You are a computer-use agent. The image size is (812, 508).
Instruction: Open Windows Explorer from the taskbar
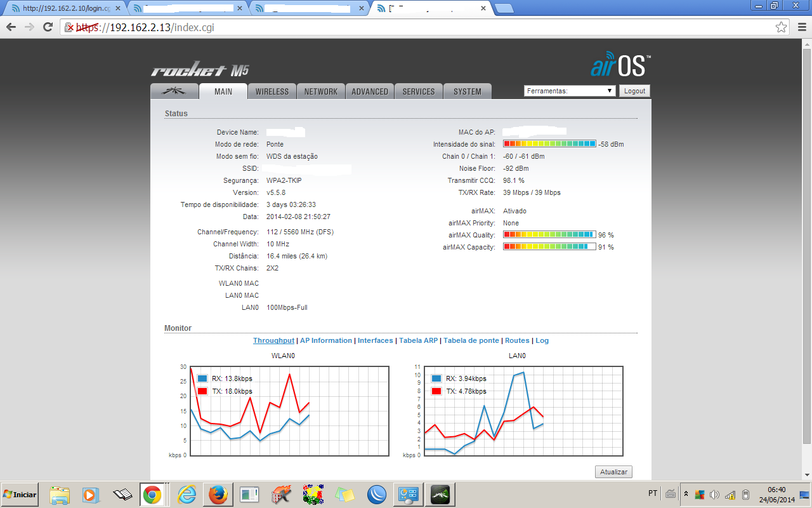(x=59, y=494)
